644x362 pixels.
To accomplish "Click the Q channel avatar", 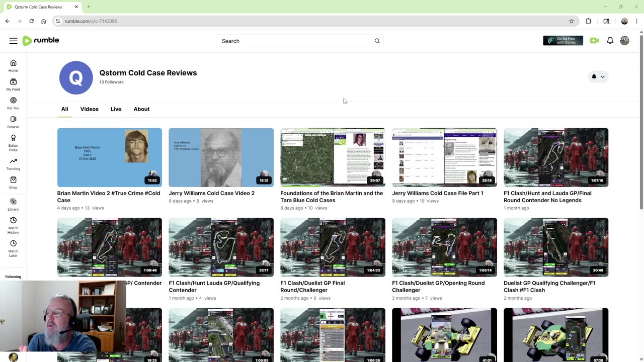I will pyautogui.click(x=76, y=77).
